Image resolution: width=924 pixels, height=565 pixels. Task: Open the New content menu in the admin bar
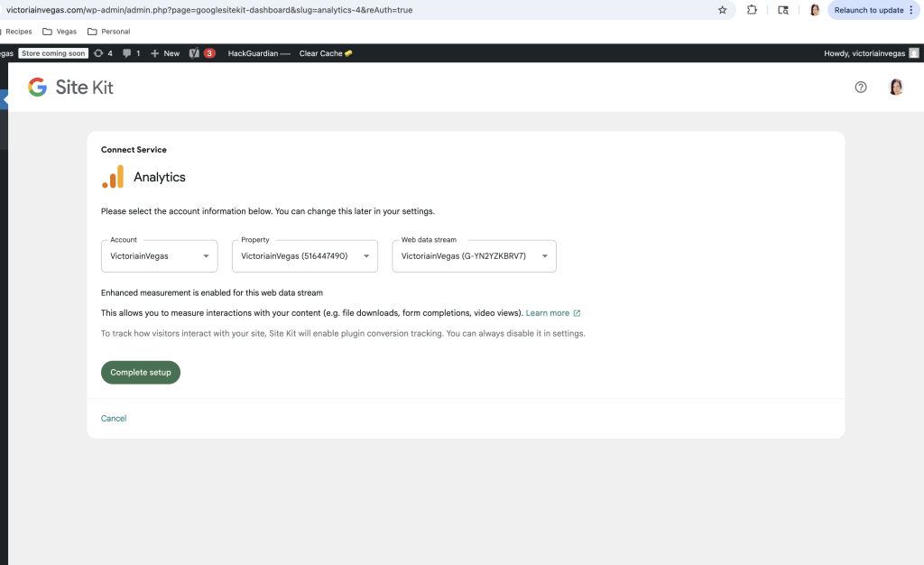(165, 53)
